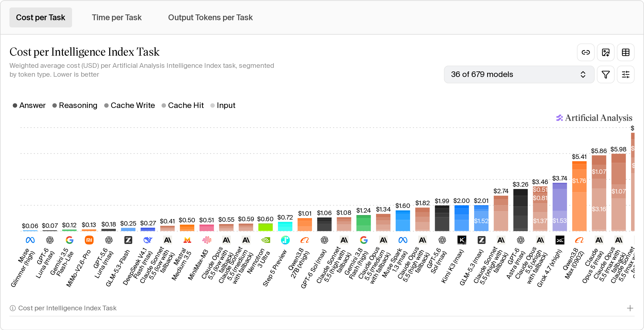644x330 pixels.
Task: Switch to the Time per Task tab
Action: point(117,17)
